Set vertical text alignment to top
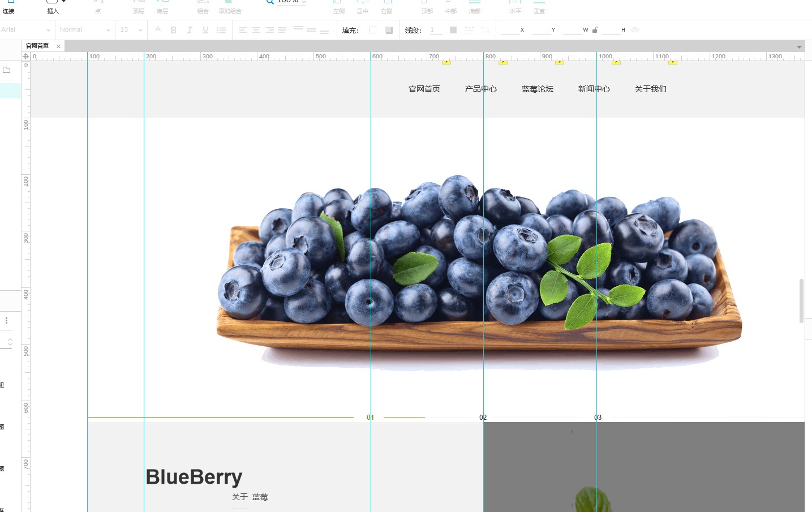This screenshot has height=512, width=812. (x=298, y=28)
